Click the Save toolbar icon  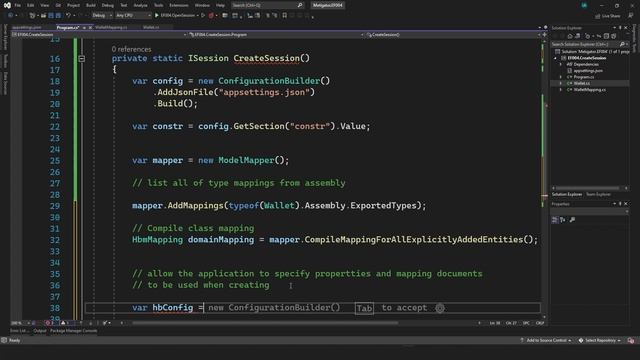[x=51, y=16]
